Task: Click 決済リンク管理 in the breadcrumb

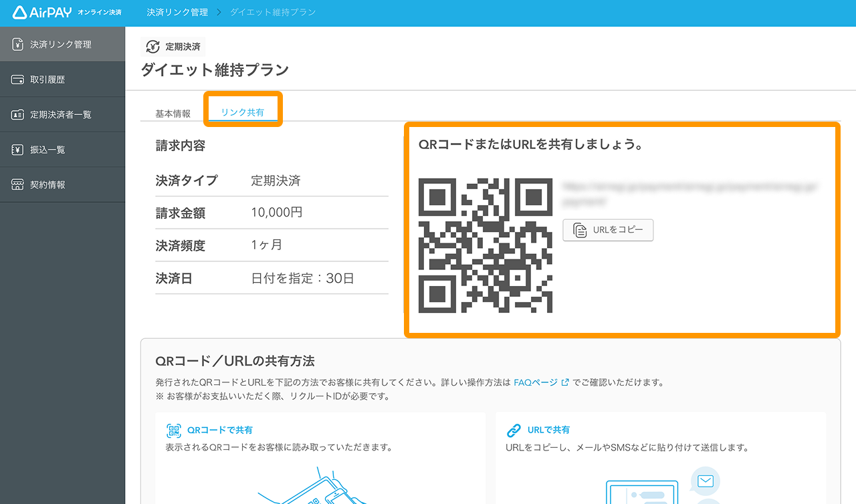Action: coord(177,12)
